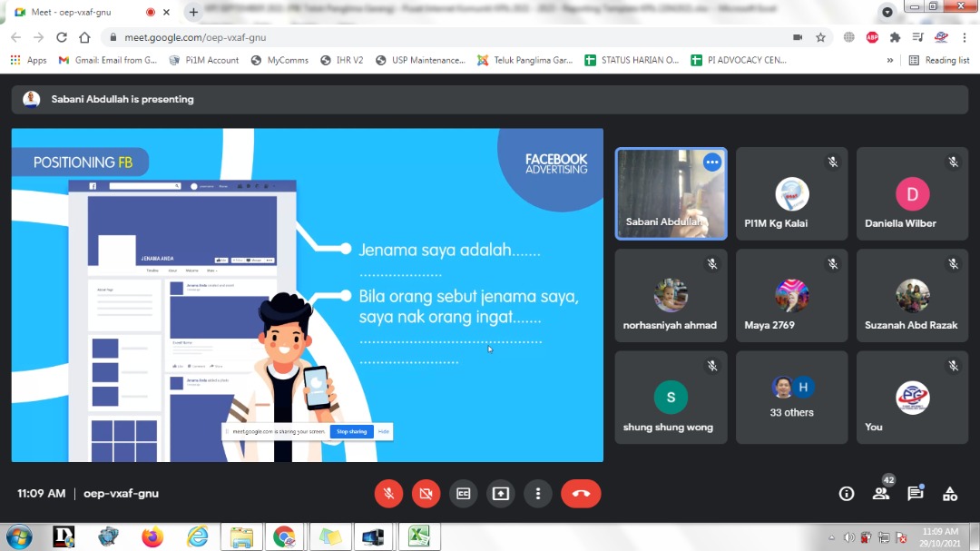Select Suzanah Abd Razak participant tile
The height and width of the screenshot is (551, 980).
[x=912, y=295]
